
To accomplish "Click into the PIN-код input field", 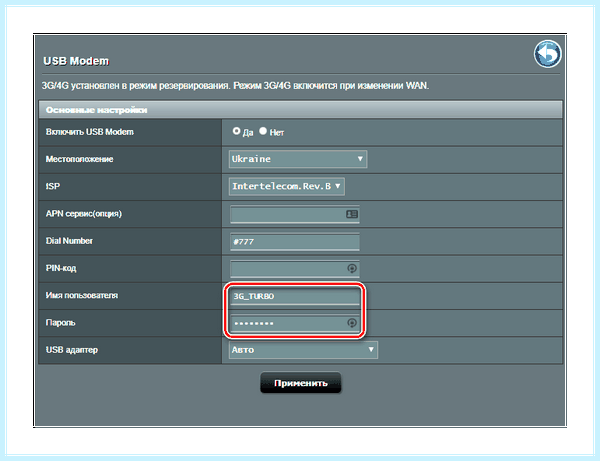I will [x=295, y=269].
